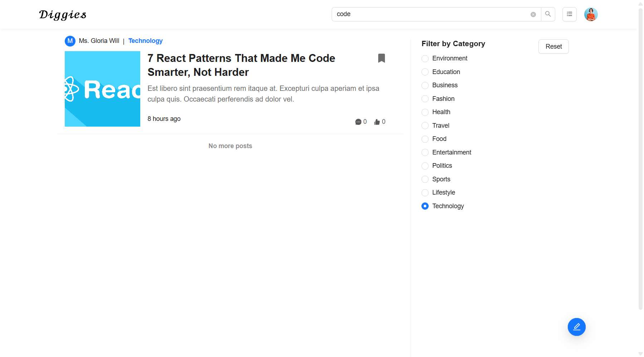Image resolution: width=644 pixels, height=357 pixels.
Task: Open the user profile avatar
Action: (591, 14)
